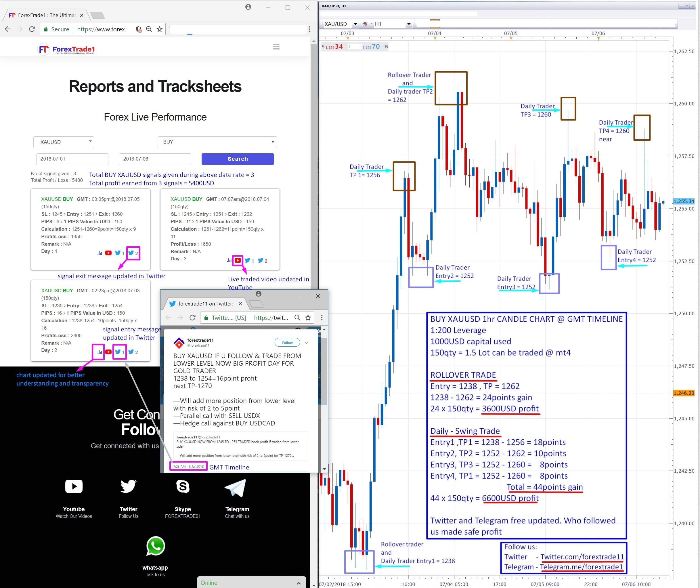Open the Youtube Watch Our Videos icon
Image resolution: width=700 pixels, height=588 pixels.
[x=74, y=486]
